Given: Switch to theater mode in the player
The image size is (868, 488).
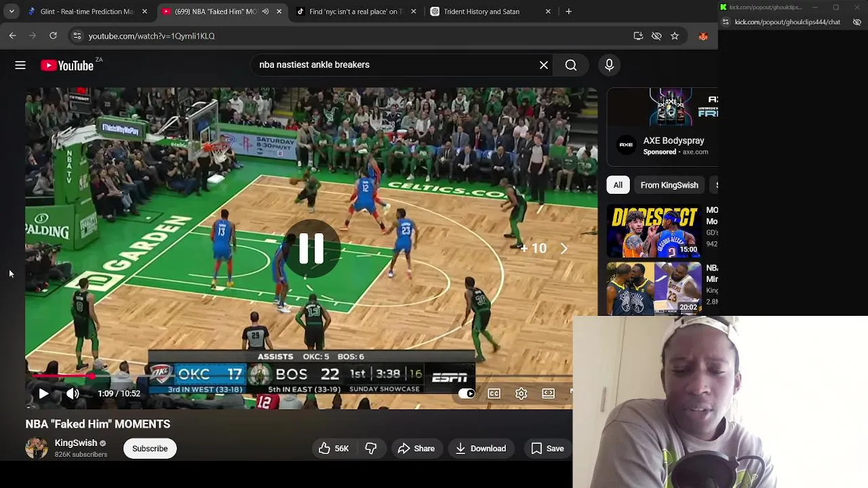Looking at the screenshot, I should point(548,393).
